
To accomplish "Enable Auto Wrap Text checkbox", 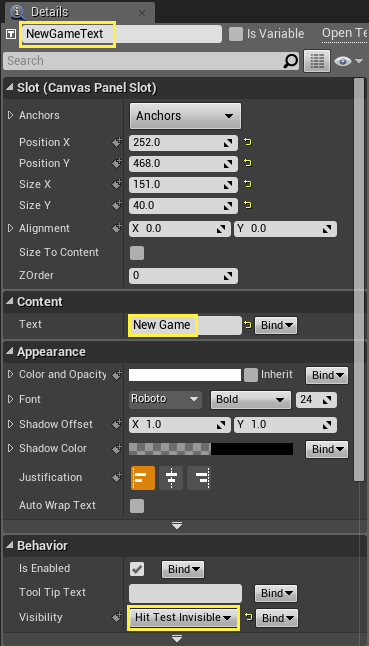I will [137, 506].
